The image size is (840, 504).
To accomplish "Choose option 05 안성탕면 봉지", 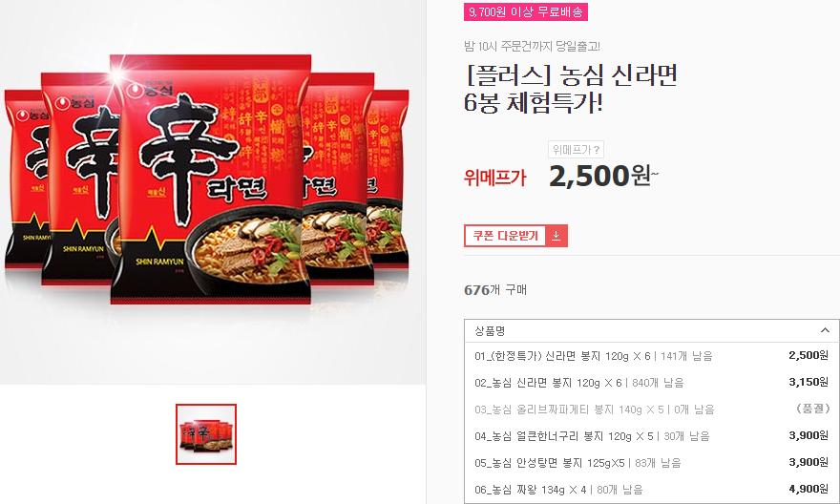I will pyautogui.click(x=651, y=463).
